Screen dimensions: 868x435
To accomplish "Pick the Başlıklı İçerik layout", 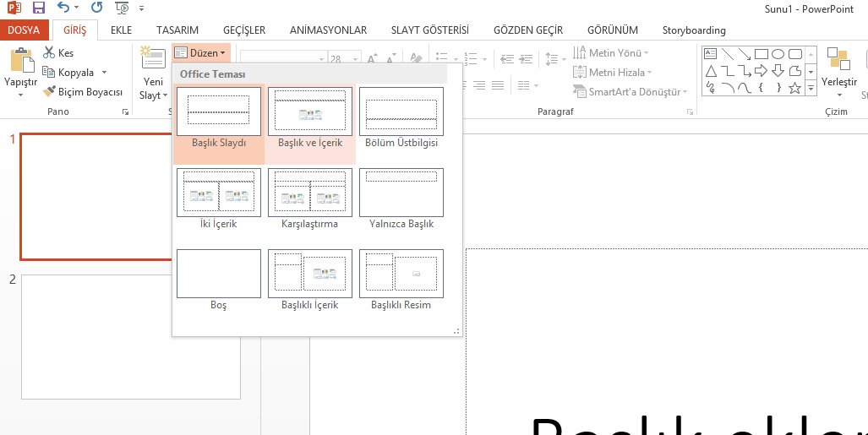I will (310, 280).
